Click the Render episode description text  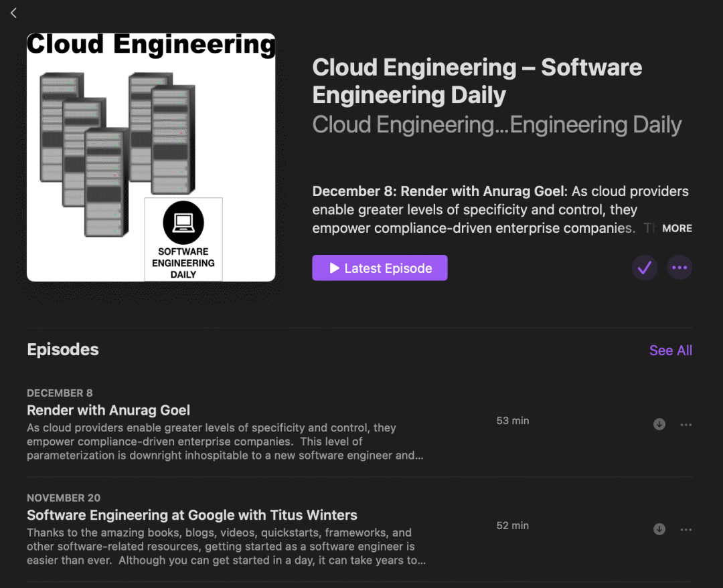tap(225, 442)
